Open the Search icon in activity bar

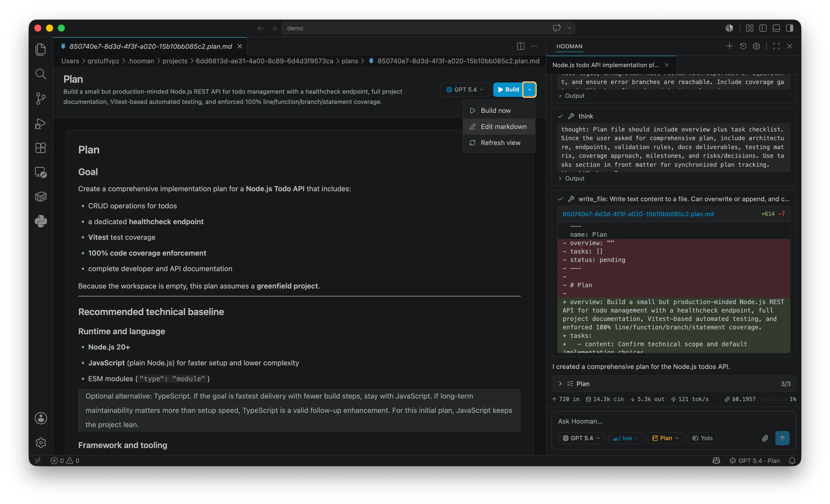pyautogui.click(x=41, y=74)
